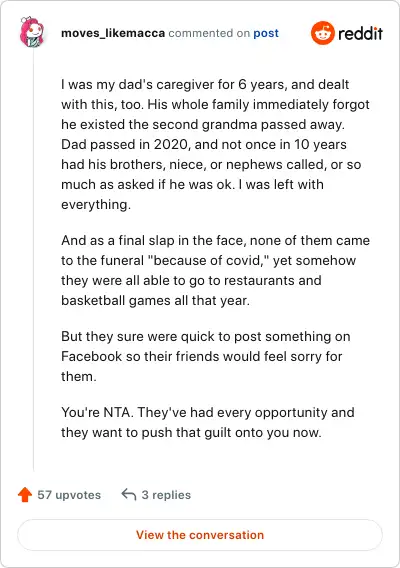
Task: Open the moves_likemacca username link
Action: pyautogui.click(x=113, y=33)
